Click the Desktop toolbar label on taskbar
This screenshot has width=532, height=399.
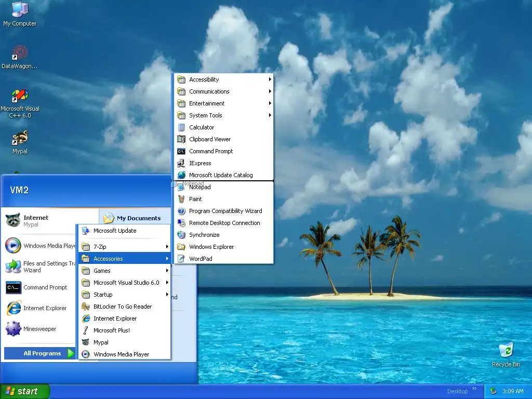[x=457, y=391]
